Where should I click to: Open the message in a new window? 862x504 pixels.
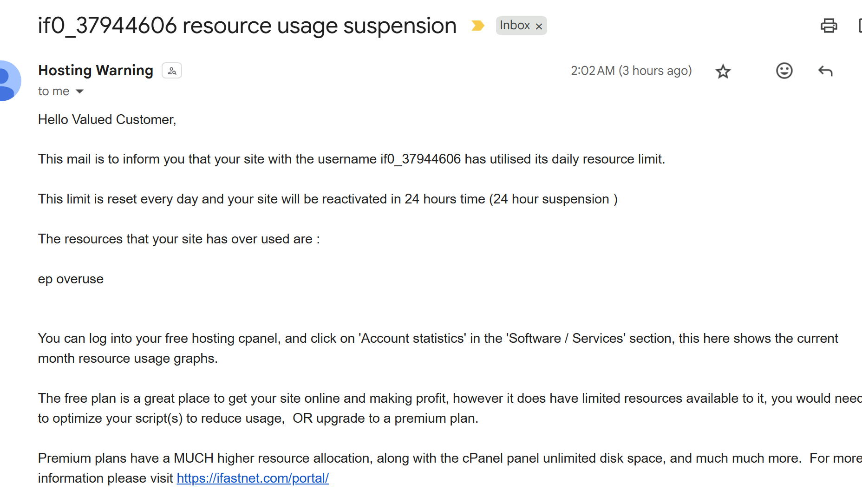(x=860, y=26)
